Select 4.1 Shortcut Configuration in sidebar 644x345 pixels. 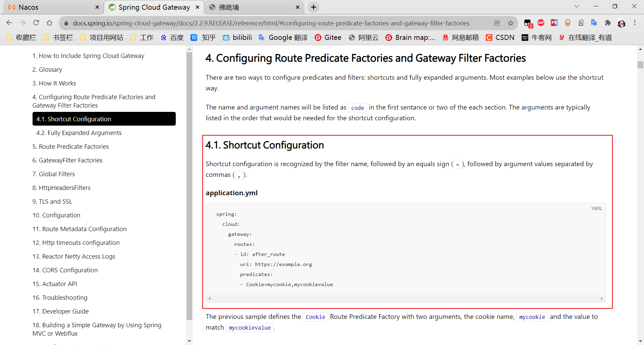[x=104, y=119]
